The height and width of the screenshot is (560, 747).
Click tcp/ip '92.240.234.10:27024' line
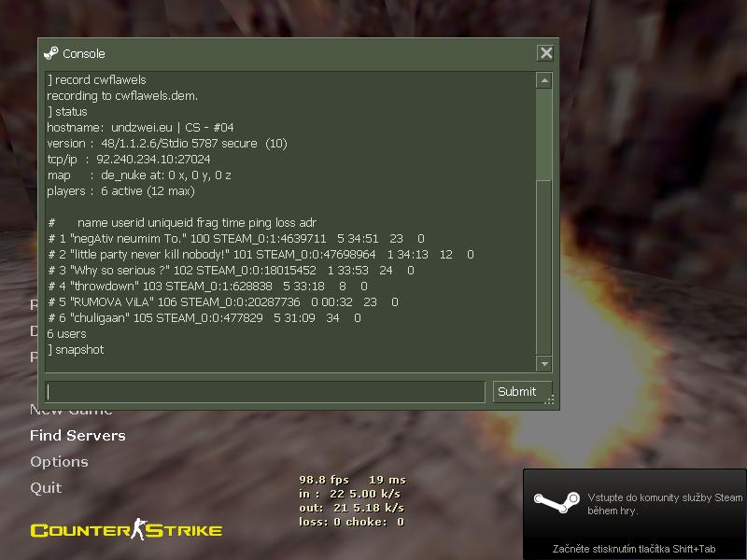tap(129, 159)
